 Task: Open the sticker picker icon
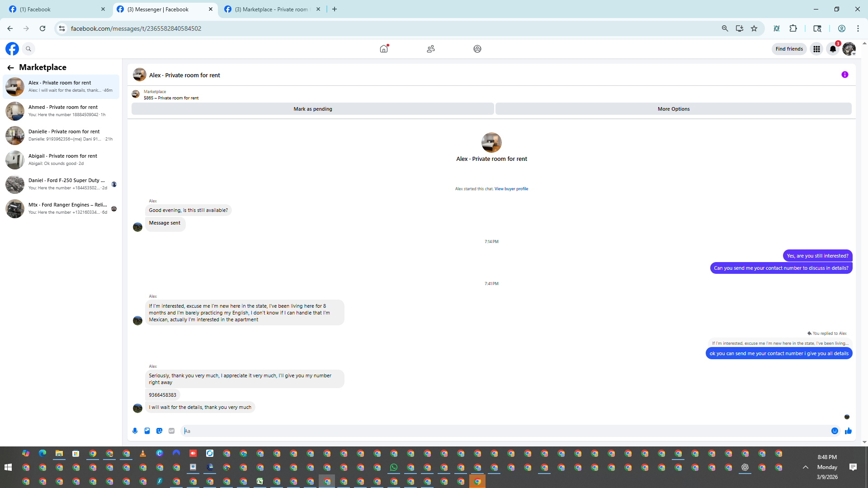(159, 431)
